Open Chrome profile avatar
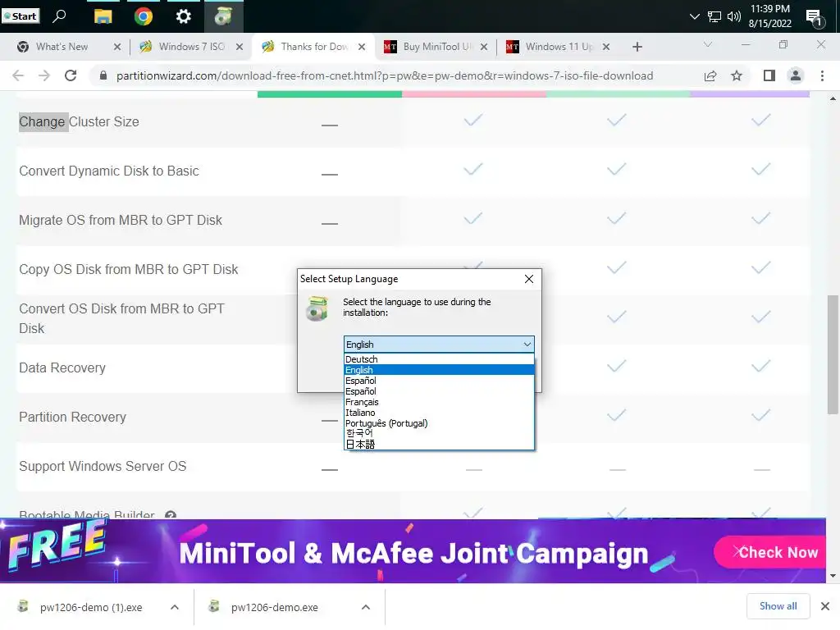 pyautogui.click(x=796, y=75)
